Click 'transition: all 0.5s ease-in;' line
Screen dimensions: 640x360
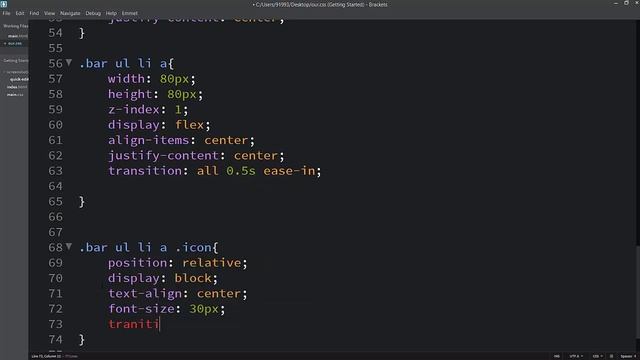tap(215, 171)
